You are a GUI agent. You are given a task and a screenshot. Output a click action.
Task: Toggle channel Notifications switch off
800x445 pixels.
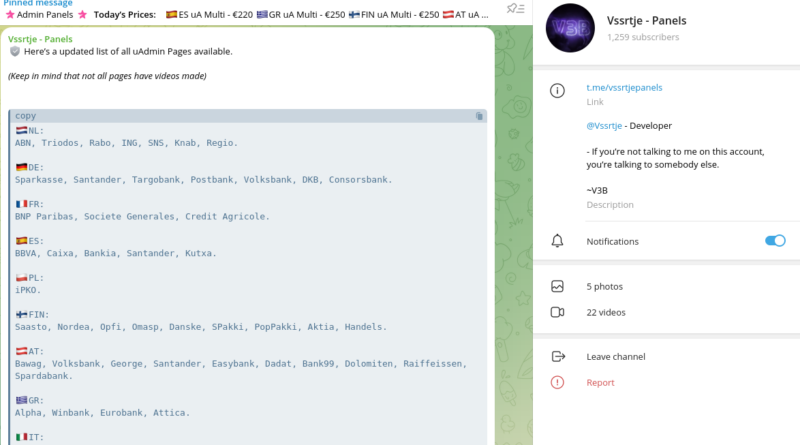pos(775,241)
